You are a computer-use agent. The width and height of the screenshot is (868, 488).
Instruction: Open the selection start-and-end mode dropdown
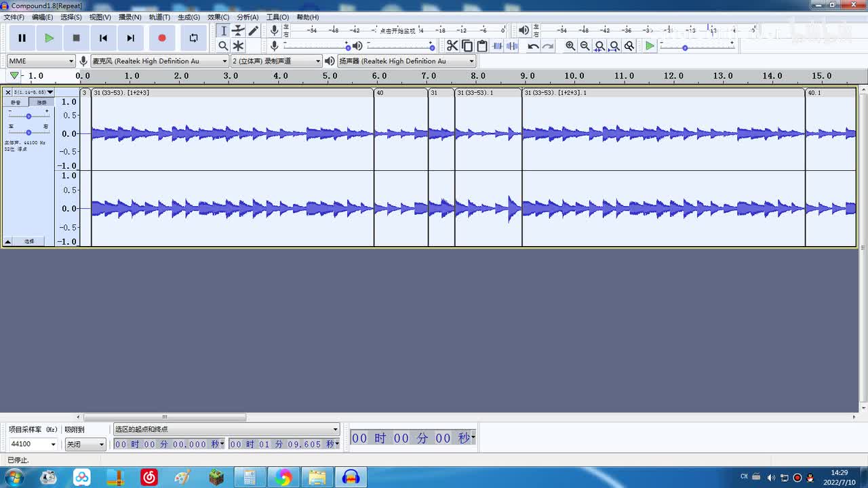[x=226, y=429]
